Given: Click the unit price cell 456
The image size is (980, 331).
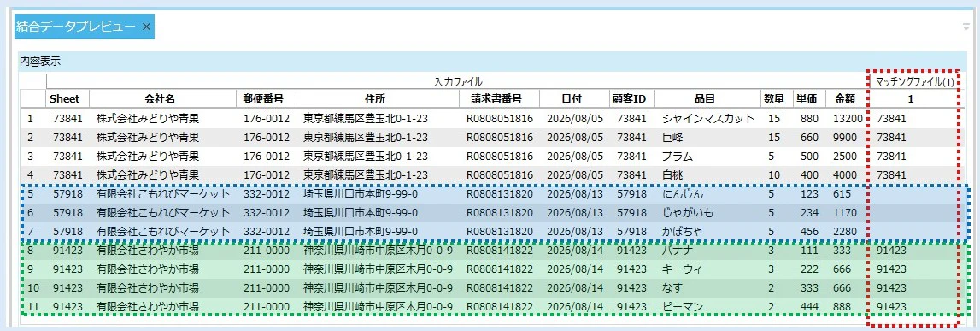Looking at the screenshot, I should click(x=809, y=232).
